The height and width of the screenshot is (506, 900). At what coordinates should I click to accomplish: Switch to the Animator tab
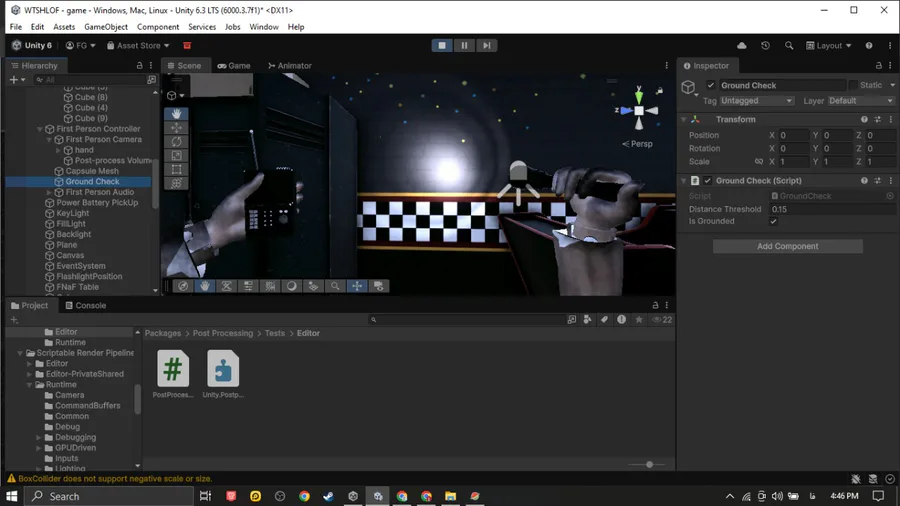click(x=289, y=65)
